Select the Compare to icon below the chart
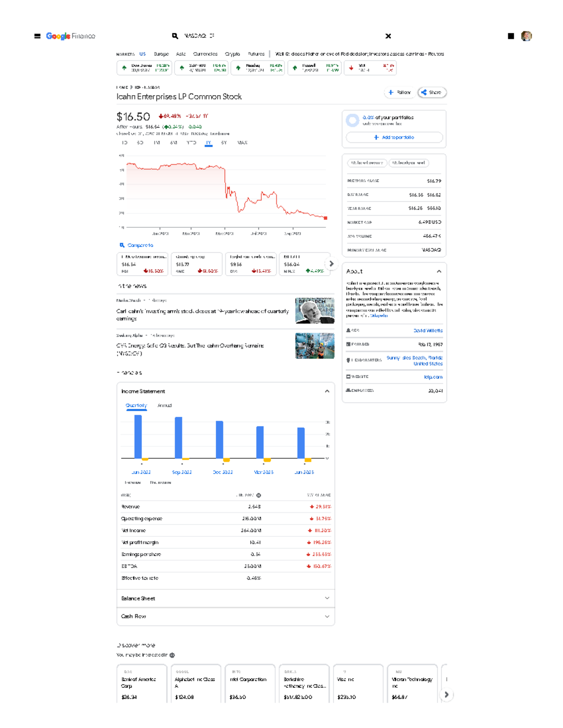The height and width of the screenshot is (728, 563). (122, 245)
